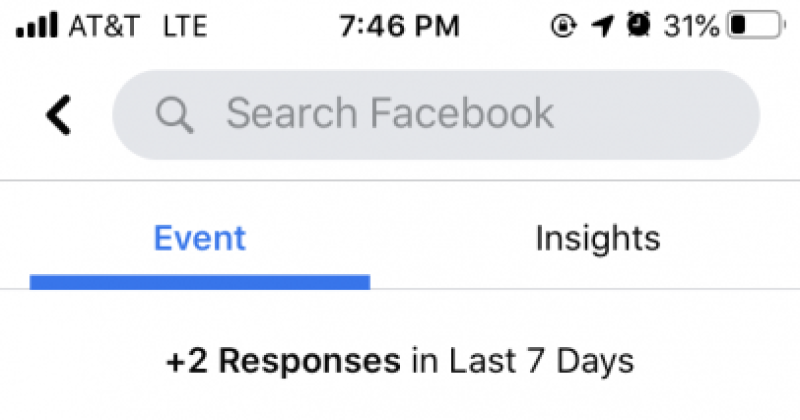
Task: Tap the Responses in Last 7 Days row
Action: coord(400,360)
